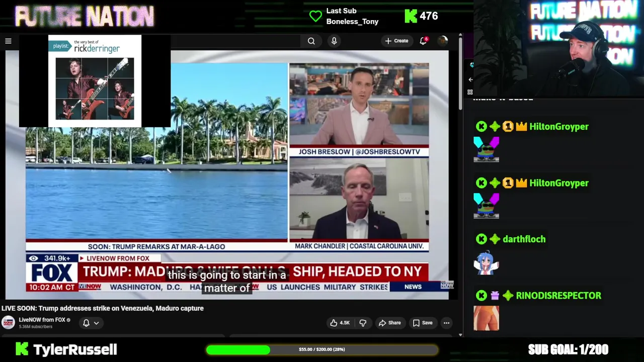
Task: Click the Rick Derringer playlist album cover
Action: (x=95, y=81)
